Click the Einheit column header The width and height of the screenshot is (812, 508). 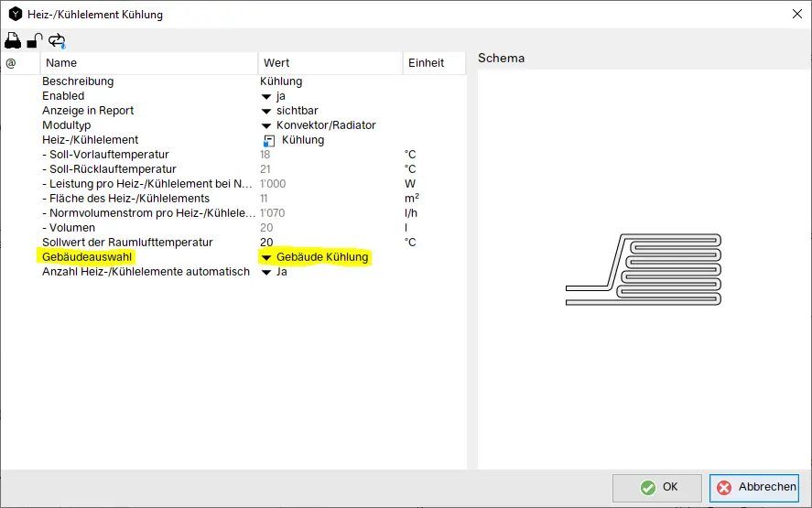tap(434, 63)
